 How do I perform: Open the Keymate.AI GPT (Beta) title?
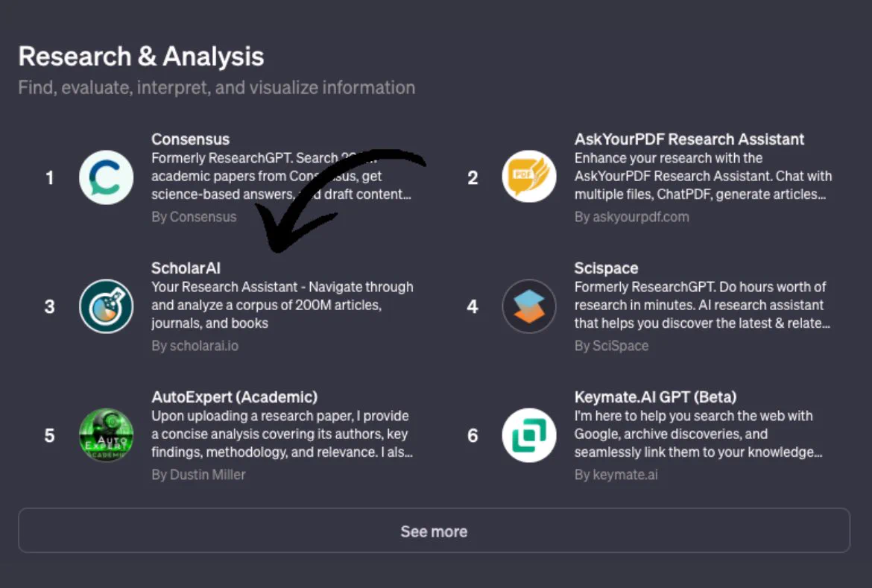point(655,397)
